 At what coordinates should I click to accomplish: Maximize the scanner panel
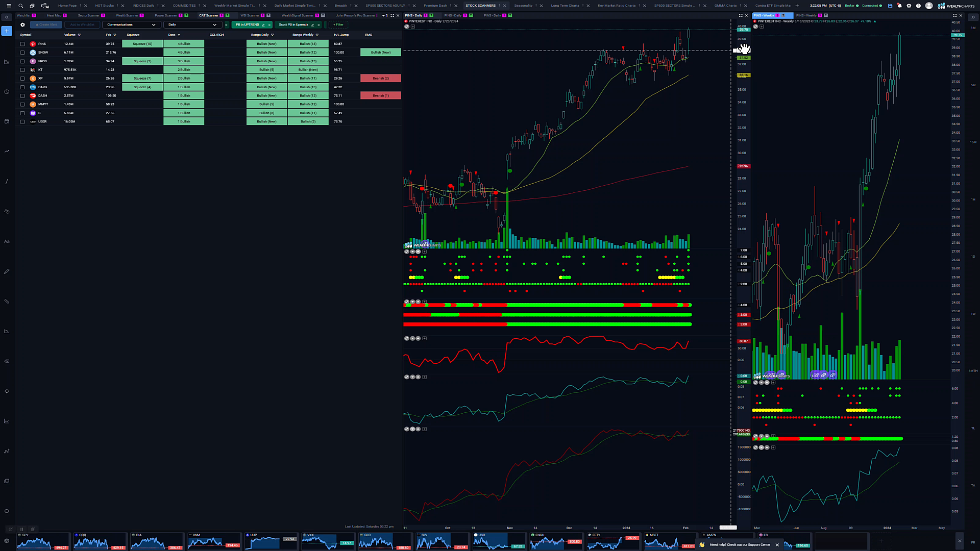(x=392, y=15)
